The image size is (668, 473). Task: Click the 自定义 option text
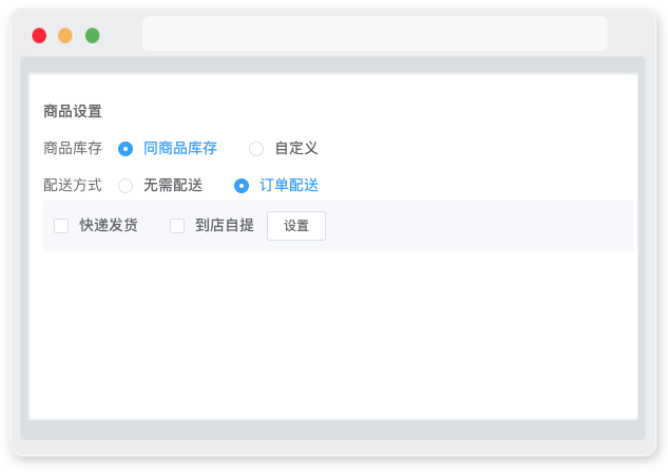click(x=297, y=148)
